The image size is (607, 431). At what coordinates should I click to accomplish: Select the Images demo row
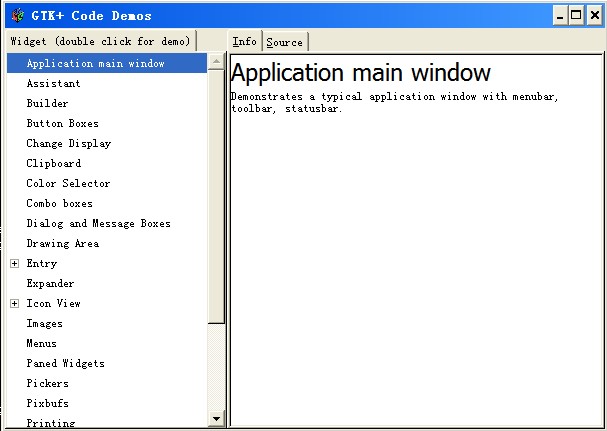[107, 323]
